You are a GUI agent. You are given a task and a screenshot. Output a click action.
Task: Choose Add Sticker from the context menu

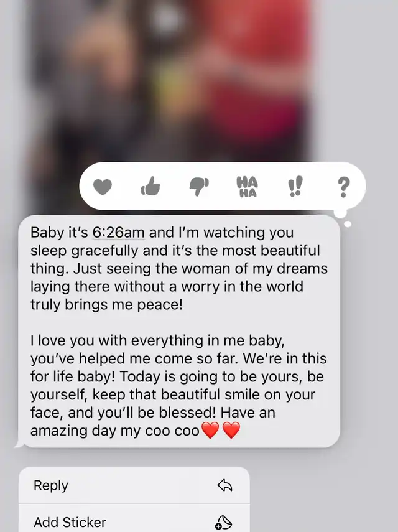coord(134,518)
